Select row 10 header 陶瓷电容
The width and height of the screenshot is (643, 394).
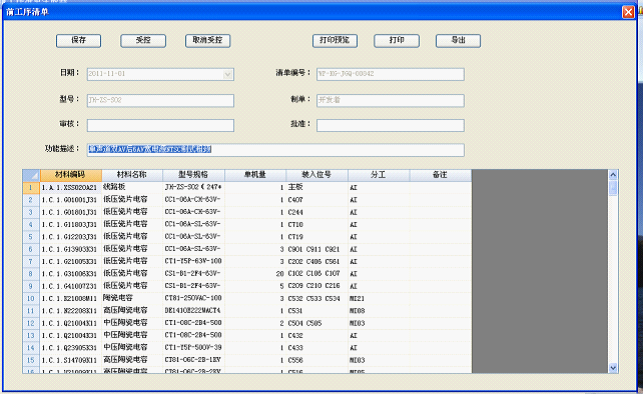click(x=31, y=298)
